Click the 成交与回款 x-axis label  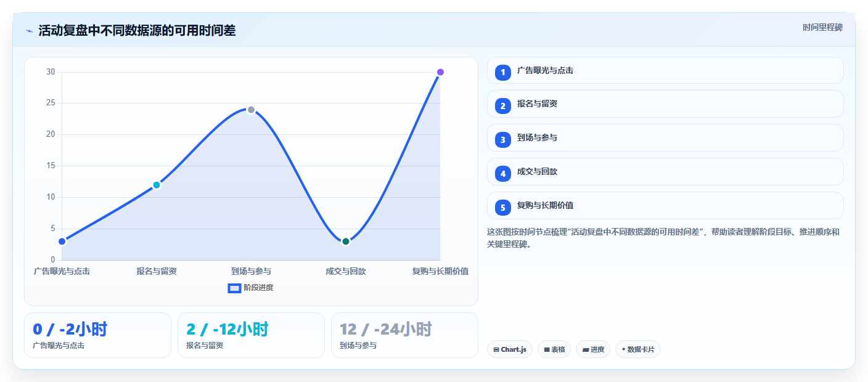click(346, 271)
